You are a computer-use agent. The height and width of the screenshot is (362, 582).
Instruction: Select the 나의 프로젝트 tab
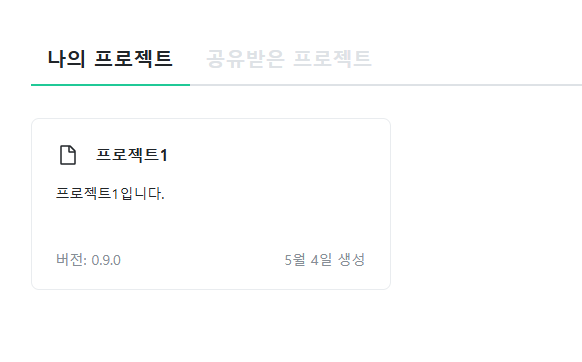tap(110, 59)
